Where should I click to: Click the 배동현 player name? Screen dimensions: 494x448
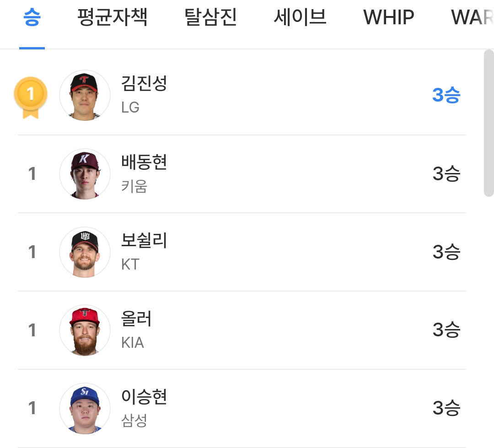(x=144, y=162)
